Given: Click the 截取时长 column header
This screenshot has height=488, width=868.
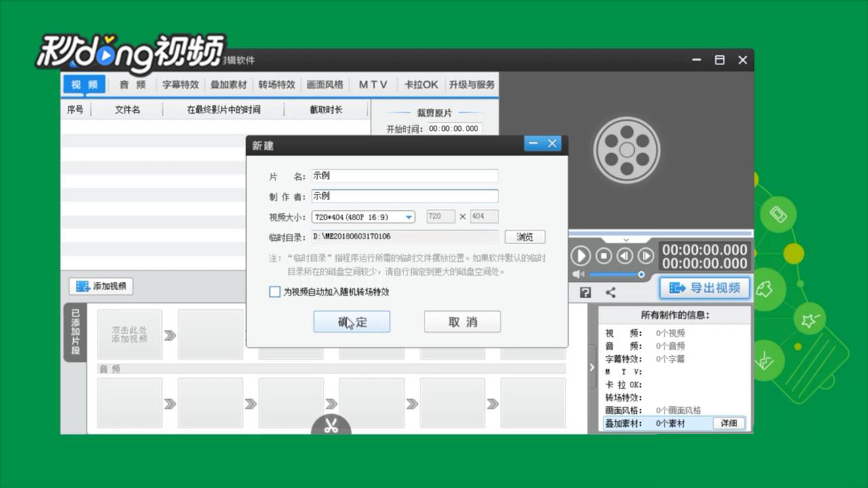Looking at the screenshot, I should pyautogui.click(x=326, y=109).
